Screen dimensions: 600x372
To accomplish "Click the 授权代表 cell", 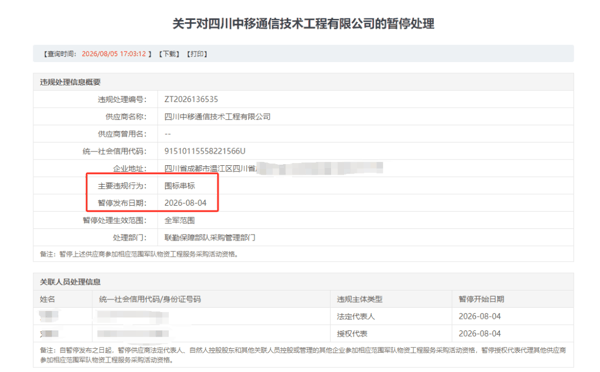I will (352, 334).
